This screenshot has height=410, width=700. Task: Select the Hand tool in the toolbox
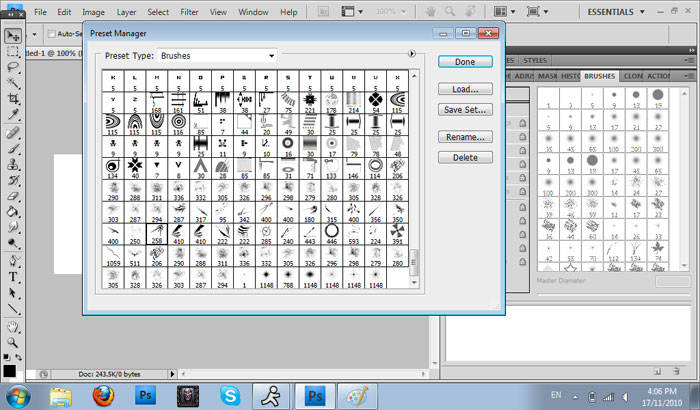click(13, 326)
